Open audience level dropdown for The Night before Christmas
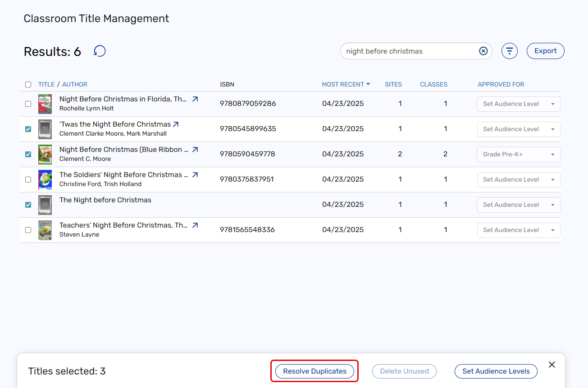This screenshot has width=588, height=388. point(519,205)
